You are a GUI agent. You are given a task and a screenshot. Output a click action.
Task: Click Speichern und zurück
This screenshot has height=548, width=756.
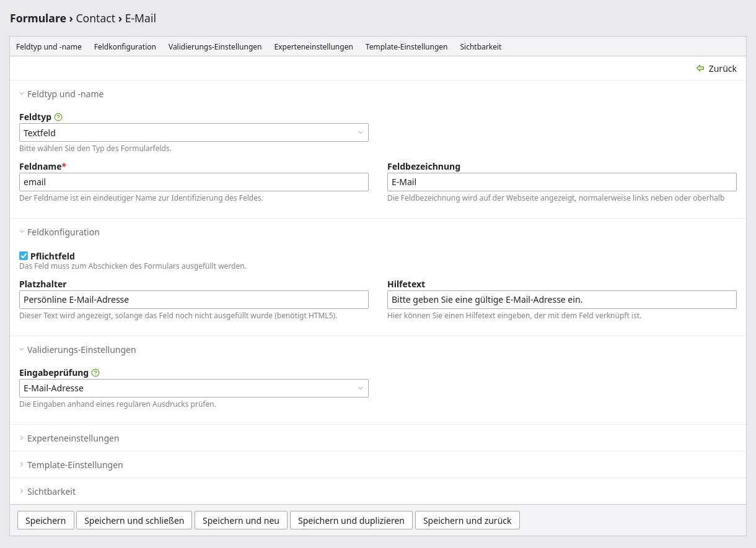click(467, 520)
